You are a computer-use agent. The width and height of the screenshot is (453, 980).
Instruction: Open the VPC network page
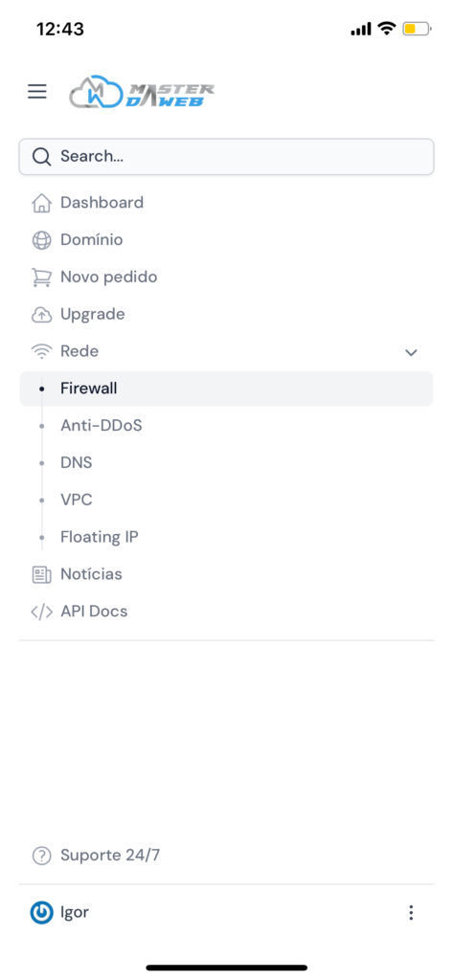pos(226,500)
